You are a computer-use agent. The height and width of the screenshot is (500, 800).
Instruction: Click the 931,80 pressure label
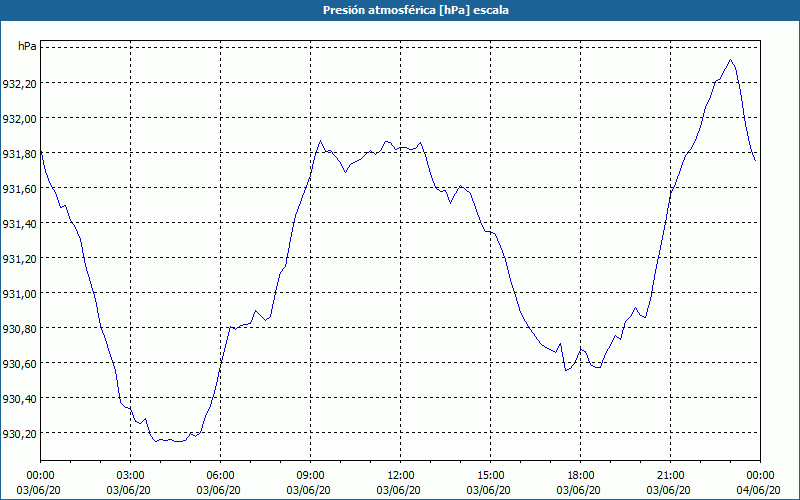click(19, 154)
